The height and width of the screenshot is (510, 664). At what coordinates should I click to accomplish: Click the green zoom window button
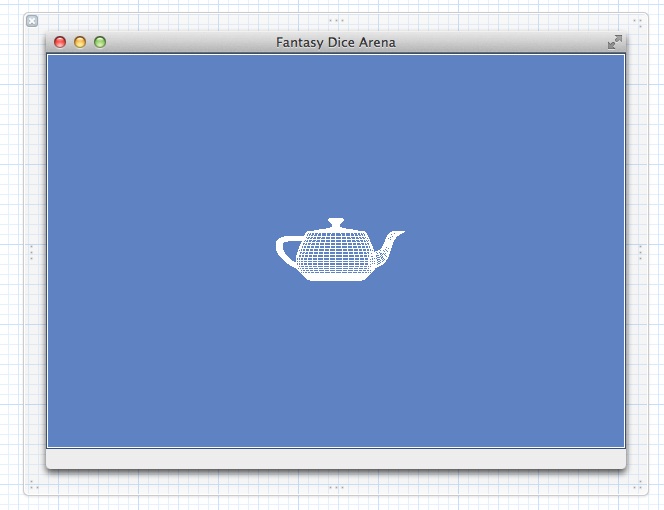point(100,42)
